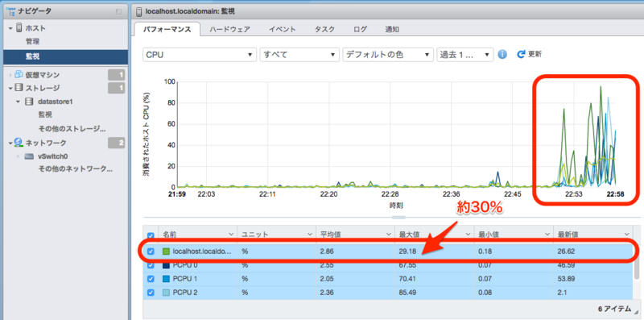Collapse the datastore1 tree node
This screenshot has height=320, width=644.
point(18,102)
